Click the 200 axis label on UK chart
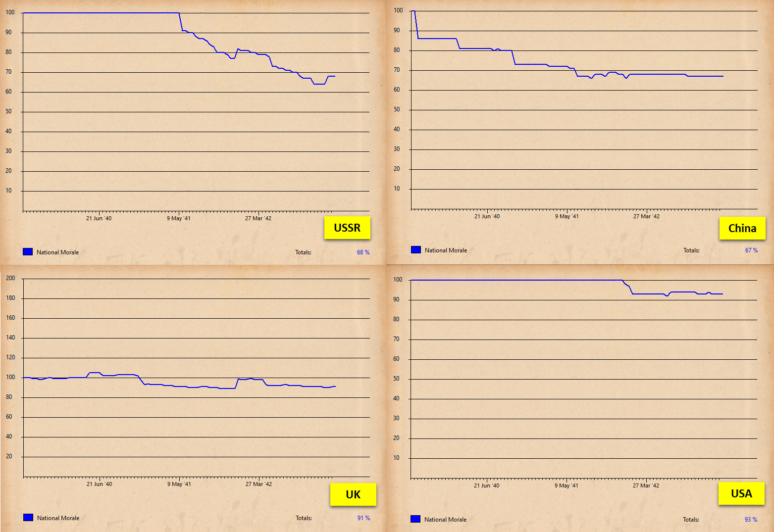The height and width of the screenshot is (532, 774). pyautogui.click(x=10, y=278)
